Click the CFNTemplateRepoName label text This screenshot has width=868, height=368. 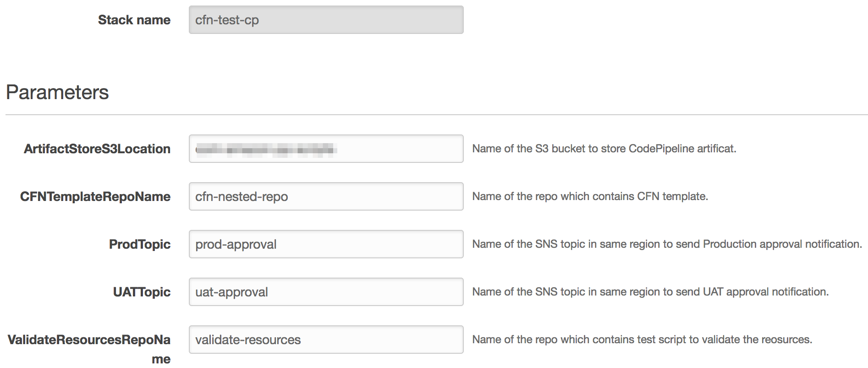point(95,196)
